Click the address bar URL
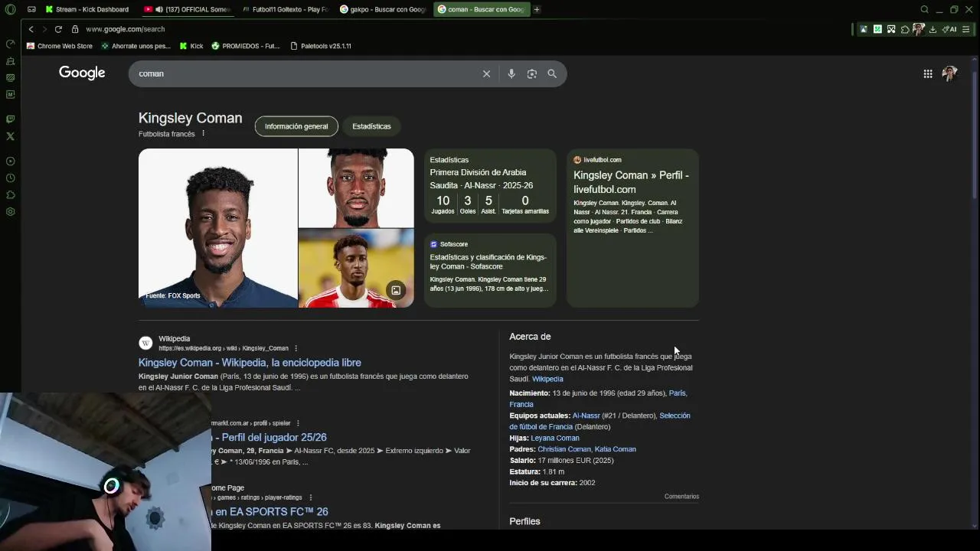 pyautogui.click(x=126, y=29)
